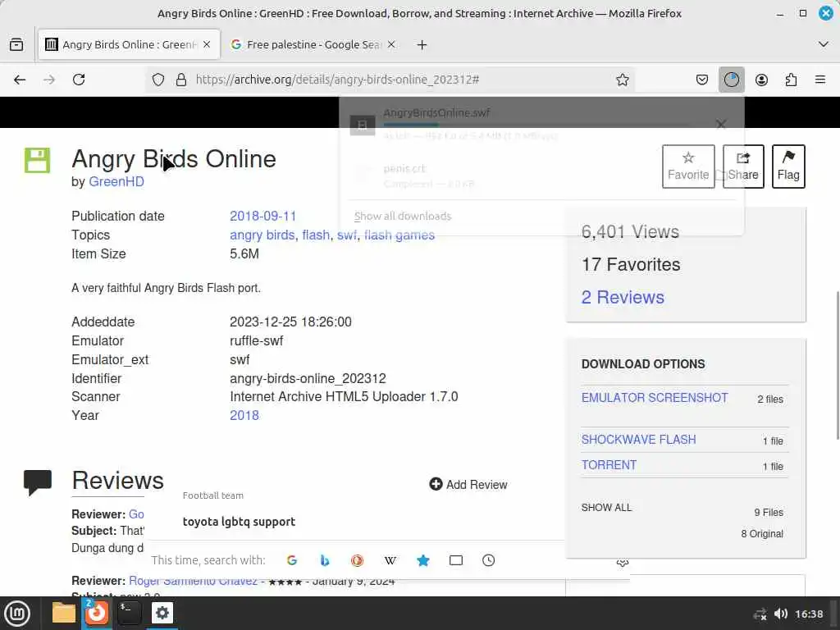Screen dimensions: 840x630
Task: Open publication date 2018-09-11 link
Action: pos(263,216)
